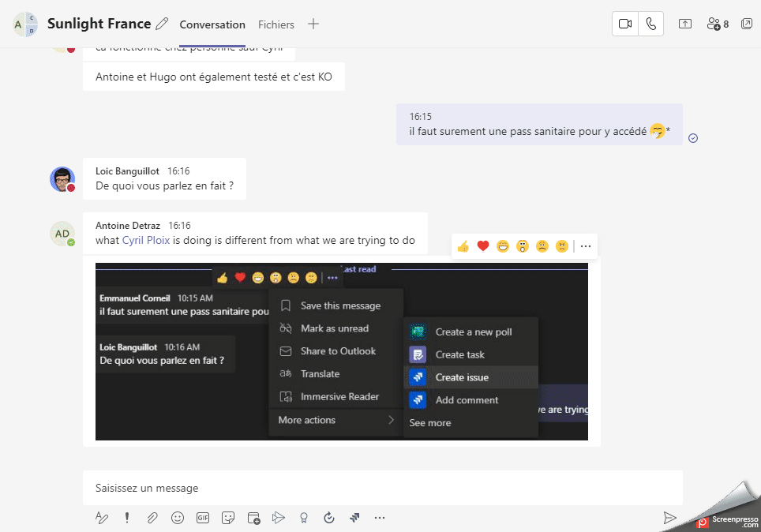Add a new tab with plus icon

point(313,24)
